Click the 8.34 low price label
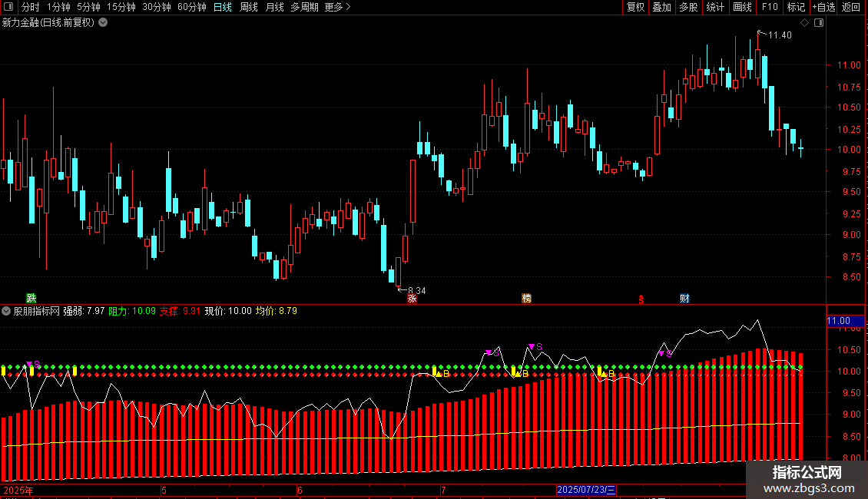 pos(417,290)
